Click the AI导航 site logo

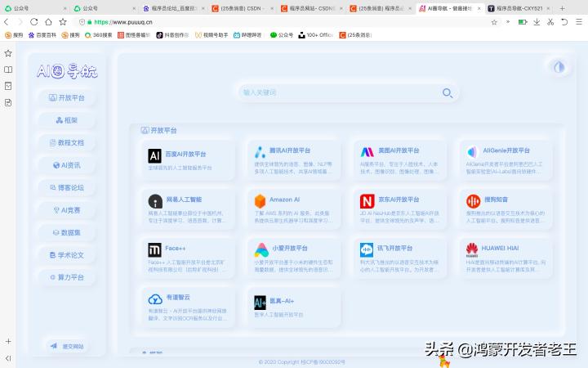click(x=67, y=71)
